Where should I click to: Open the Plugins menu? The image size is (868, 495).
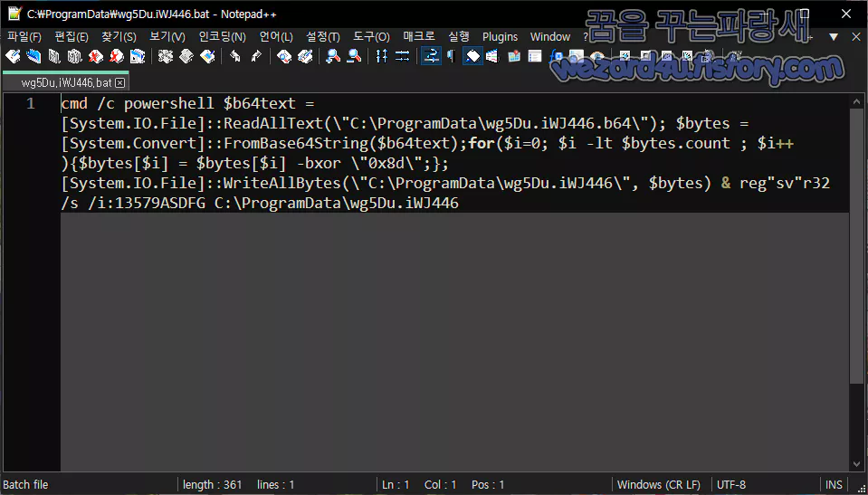point(500,36)
